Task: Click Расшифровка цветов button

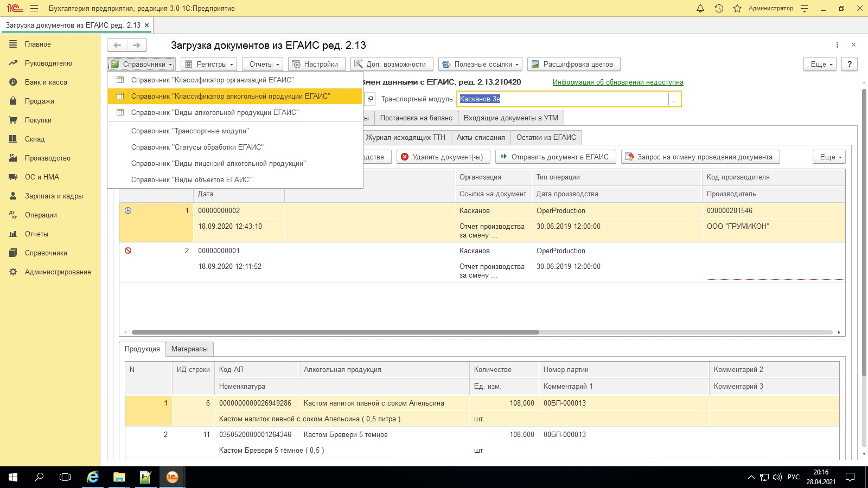Action: coord(573,64)
